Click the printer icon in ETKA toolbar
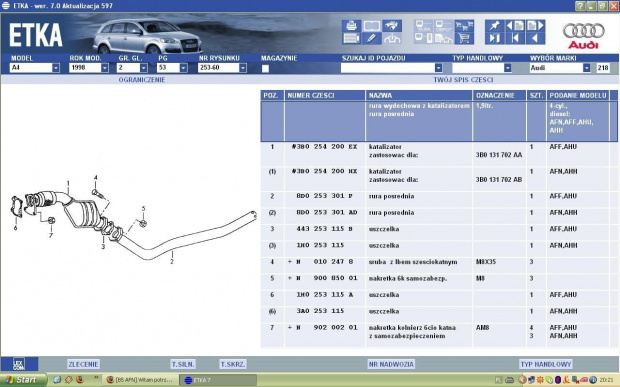The height and width of the screenshot is (387, 620). pyautogui.click(x=351, y=26)
